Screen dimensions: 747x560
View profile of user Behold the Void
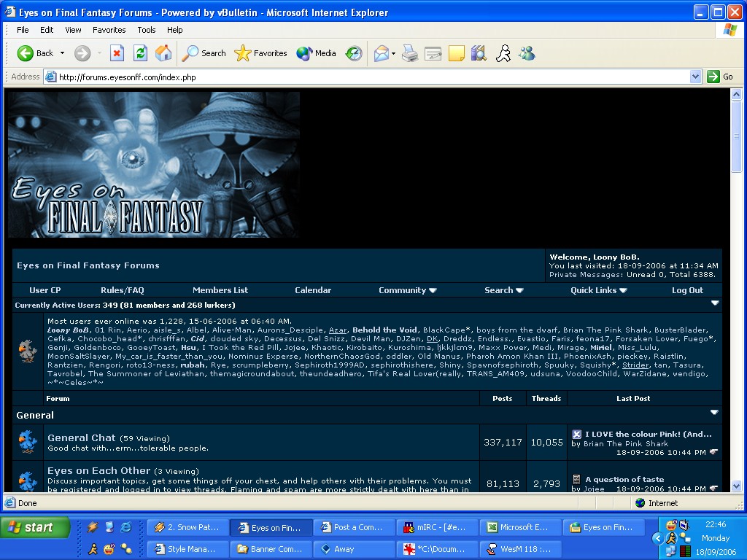[384, 330]
